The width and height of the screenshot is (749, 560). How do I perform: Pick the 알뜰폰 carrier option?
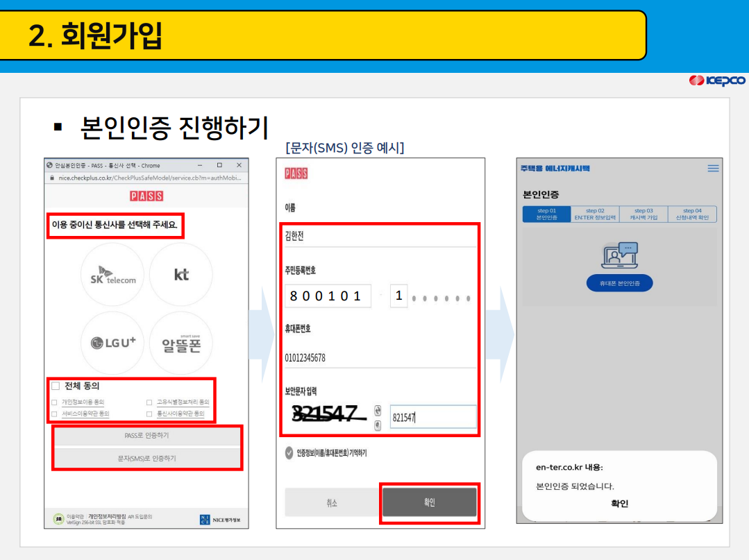tap(183, 342)
